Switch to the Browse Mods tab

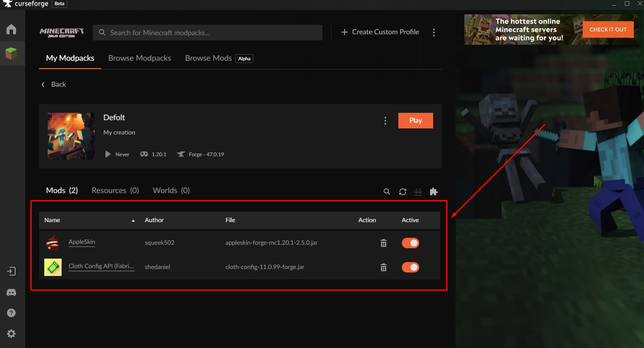(x=208, y=58)
